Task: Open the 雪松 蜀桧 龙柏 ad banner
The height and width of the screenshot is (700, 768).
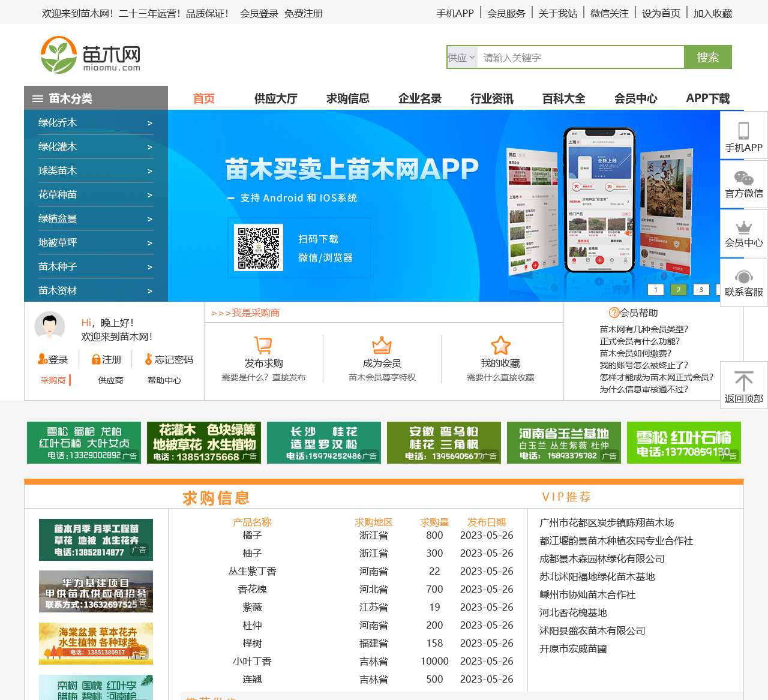Action: click(84, 443)
